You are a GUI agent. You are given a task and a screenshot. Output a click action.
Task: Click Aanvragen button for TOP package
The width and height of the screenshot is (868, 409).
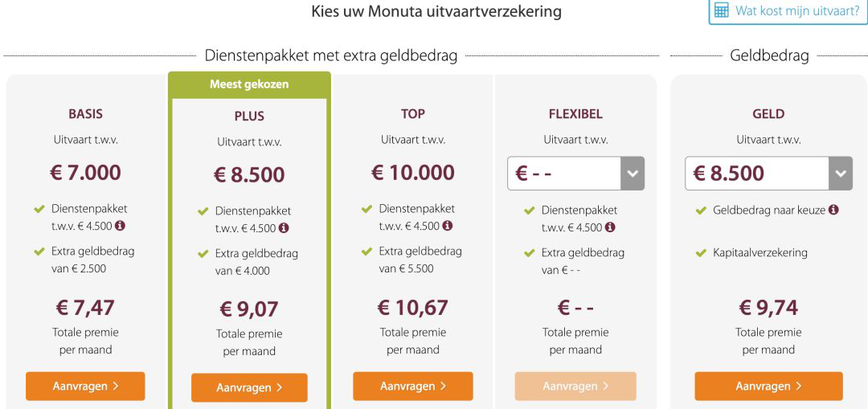[x=412, y=387]
